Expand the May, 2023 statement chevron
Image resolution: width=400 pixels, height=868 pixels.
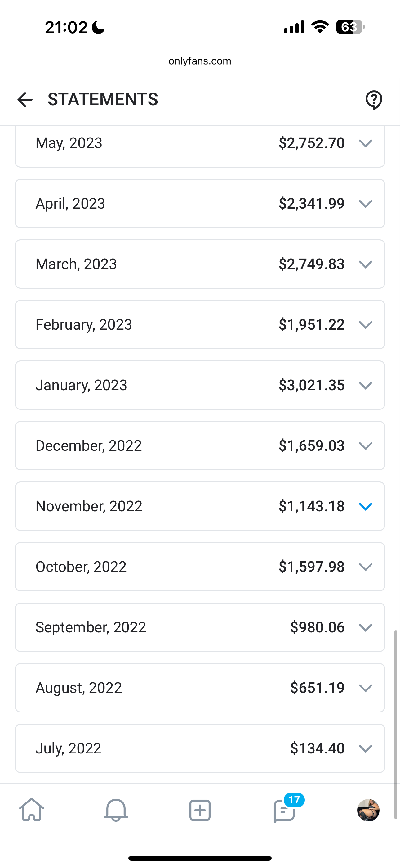pos(365,143)
